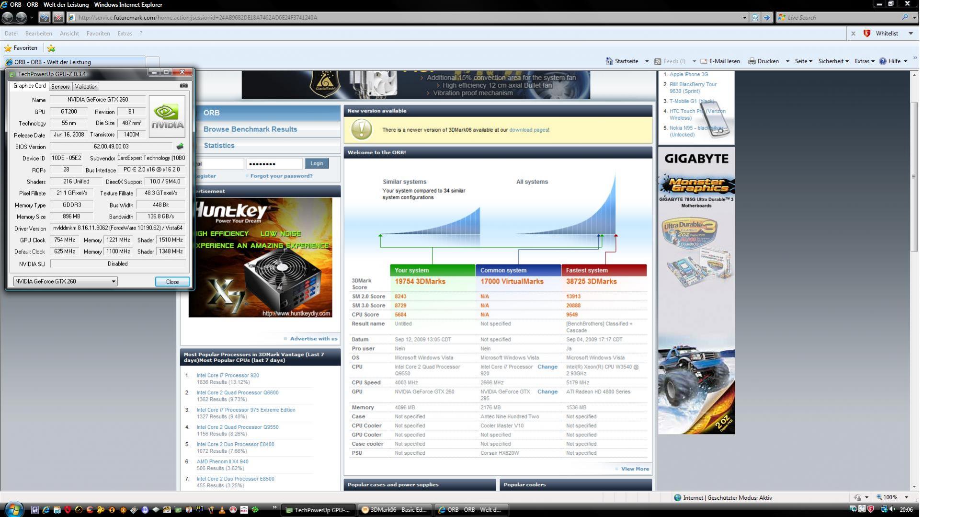Click the Live Search magnifier icon
Viewport: 980px width, 517px height.
[904, 17]
